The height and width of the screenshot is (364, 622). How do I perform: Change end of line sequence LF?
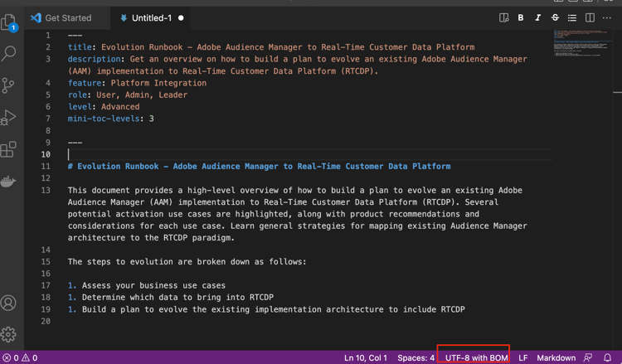pos(523,357)
